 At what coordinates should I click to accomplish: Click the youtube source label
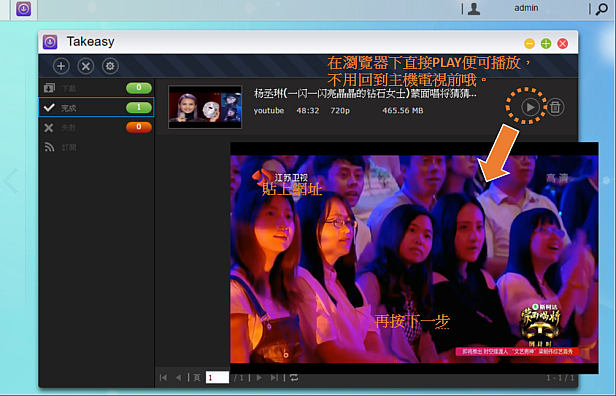(269, 111)
